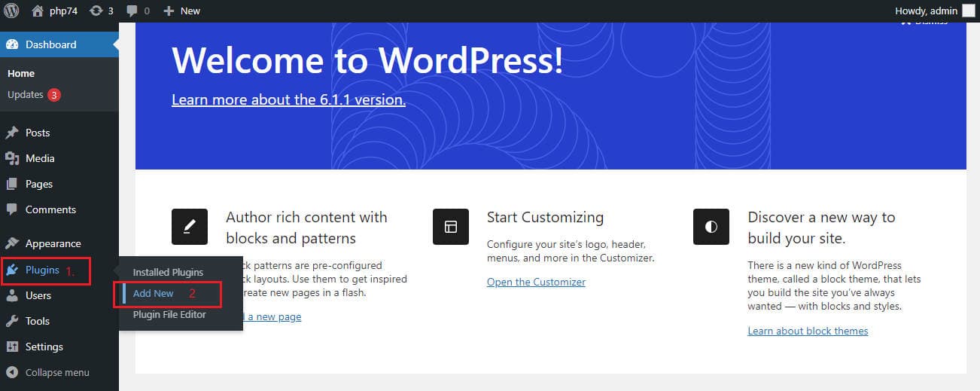Open the Tools menu label
This screenshot has width=980, height=391.
coord(38,321)
